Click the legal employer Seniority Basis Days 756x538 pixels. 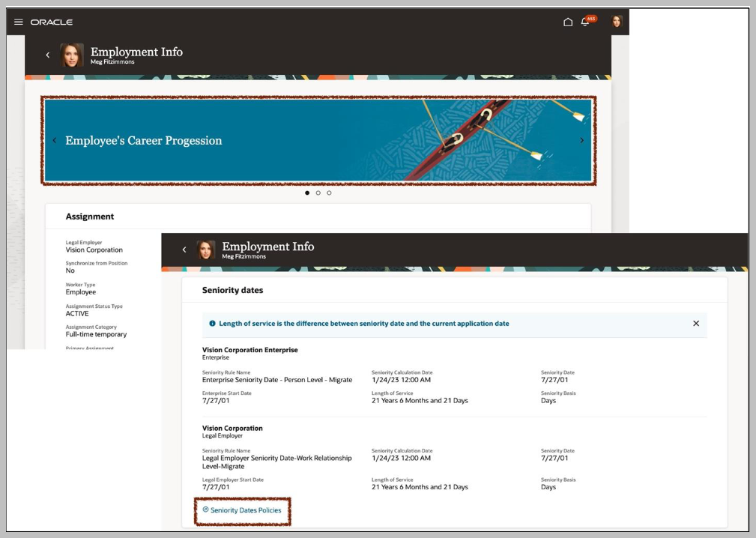[548, 487]
